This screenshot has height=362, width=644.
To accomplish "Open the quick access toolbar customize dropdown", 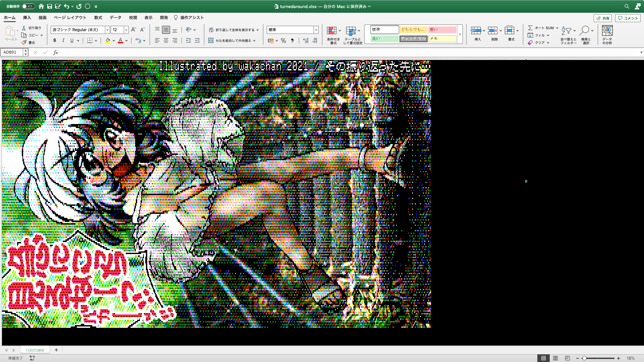I will click(96, 6).
